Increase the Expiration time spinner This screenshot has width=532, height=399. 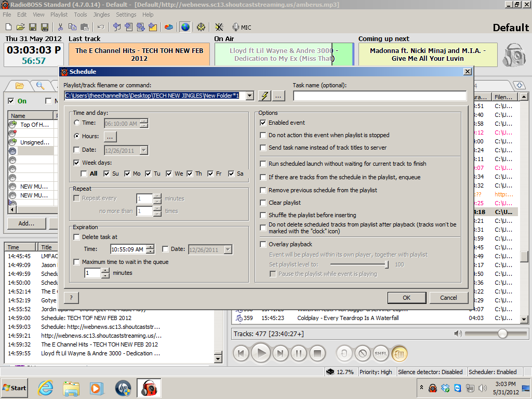(151, 247)
